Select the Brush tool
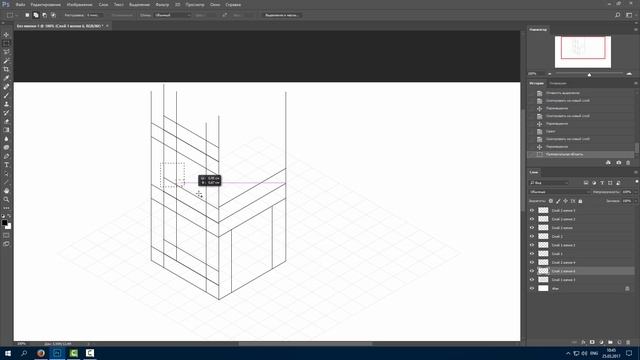 [6, 96]
